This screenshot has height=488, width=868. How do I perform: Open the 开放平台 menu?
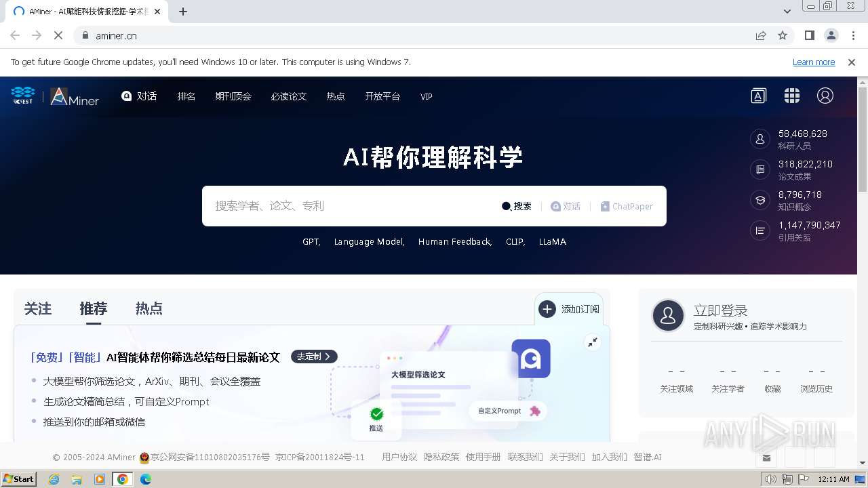tap(382, 96)
